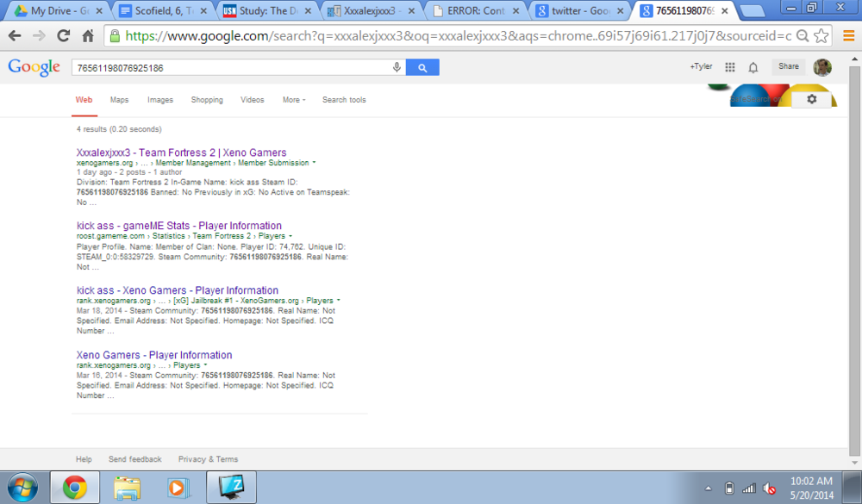The height and width of the screenshot is (504, 862).
Task: Open the Google apps grid
Action: click(729, 67)
